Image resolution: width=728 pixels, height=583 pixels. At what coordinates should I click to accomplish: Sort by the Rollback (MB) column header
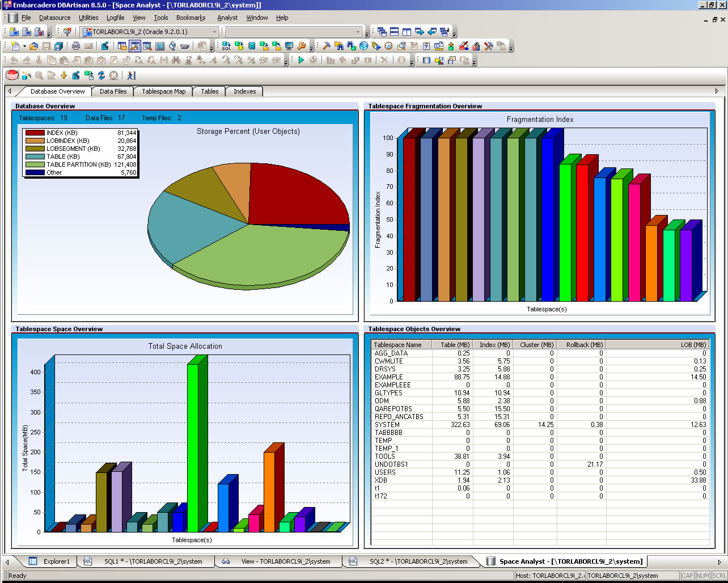coord(582,345)
